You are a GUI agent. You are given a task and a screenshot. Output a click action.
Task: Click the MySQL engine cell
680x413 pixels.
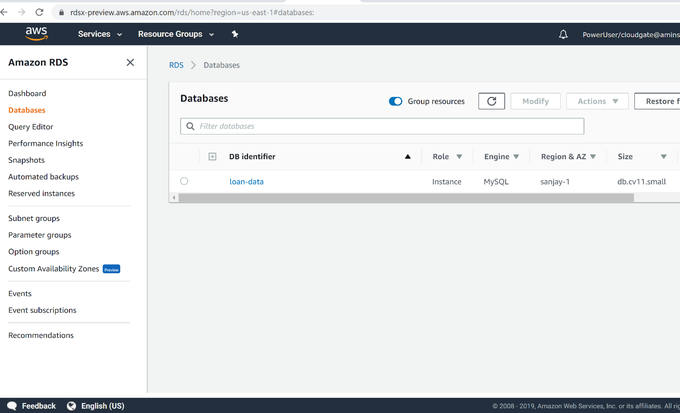496,182
